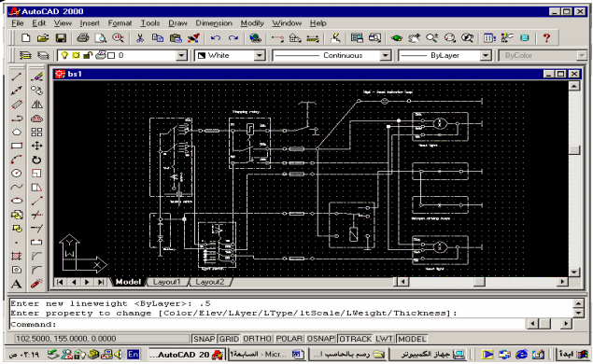Switch to the Layout1 tab
Screen dimensions: 593x364
(167, 282)
